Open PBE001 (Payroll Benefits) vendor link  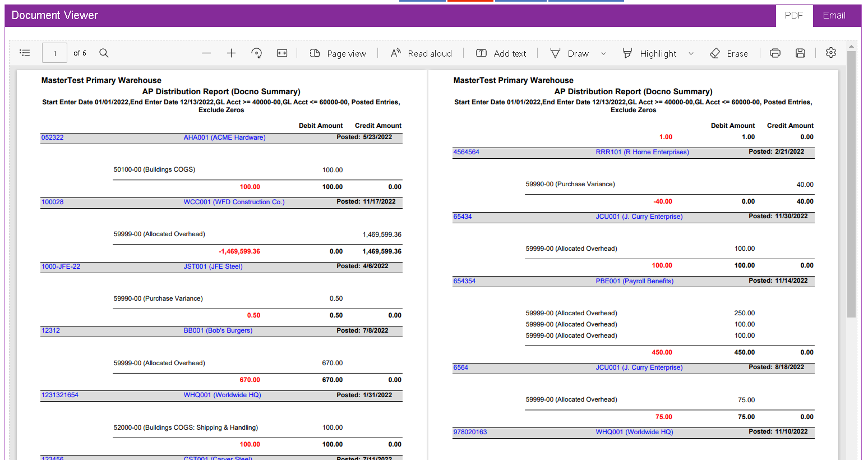(635, 281)
